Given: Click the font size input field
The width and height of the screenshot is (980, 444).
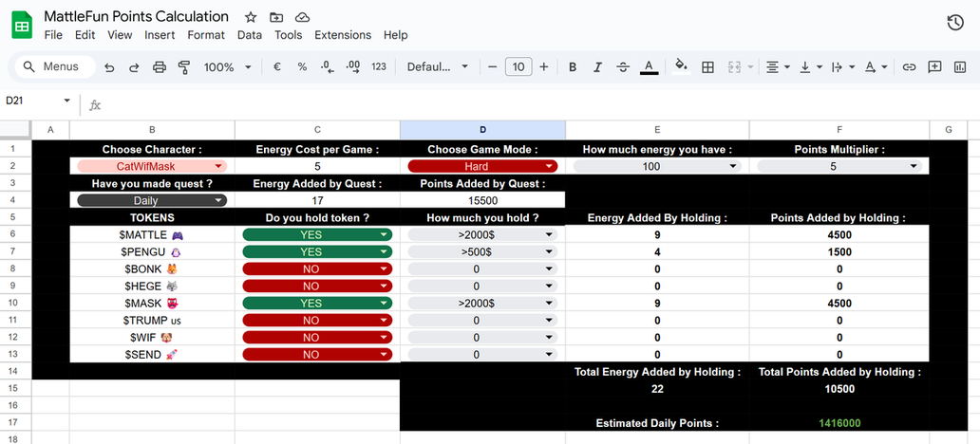Looking at the screenshot, I should 518,67.
